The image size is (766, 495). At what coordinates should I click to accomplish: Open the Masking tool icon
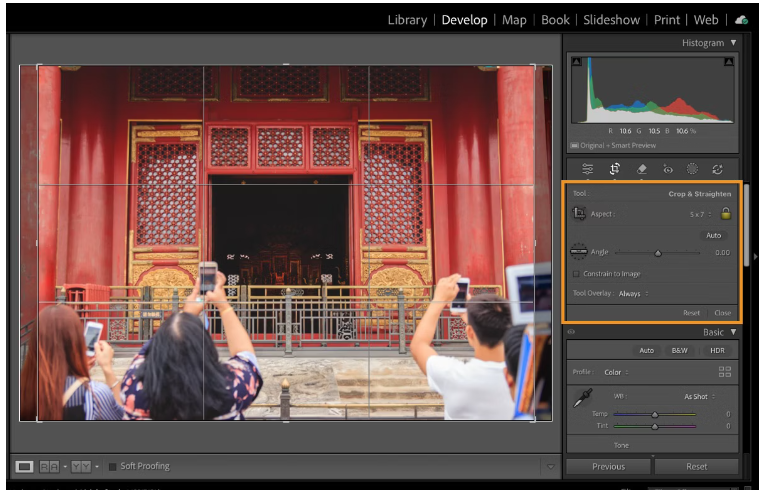(692, 169)
